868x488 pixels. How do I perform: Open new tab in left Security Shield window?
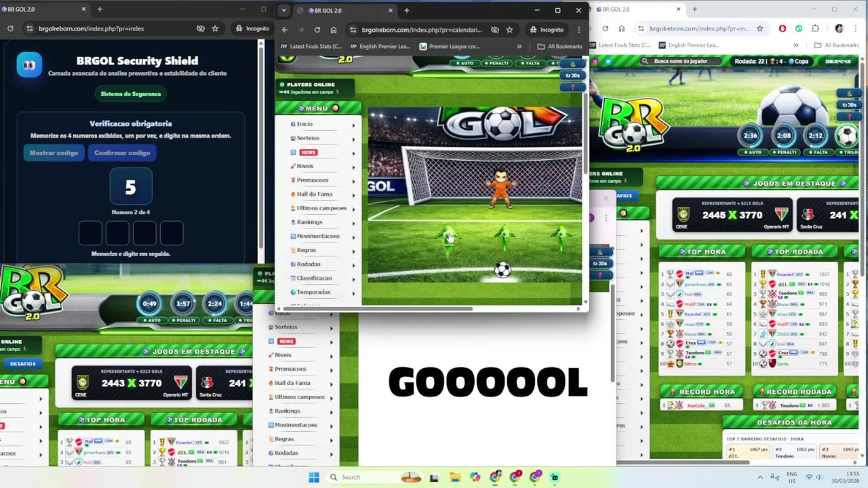[100, 9]
